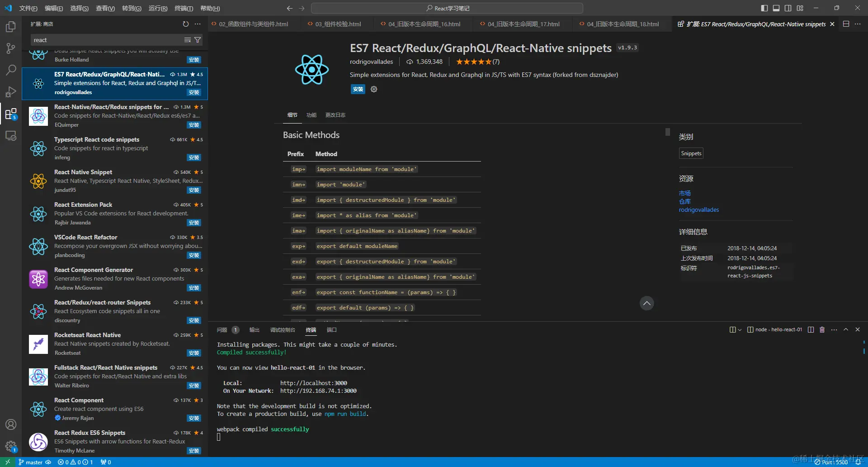Install Typescript React code snippets extension

[194, 157]
